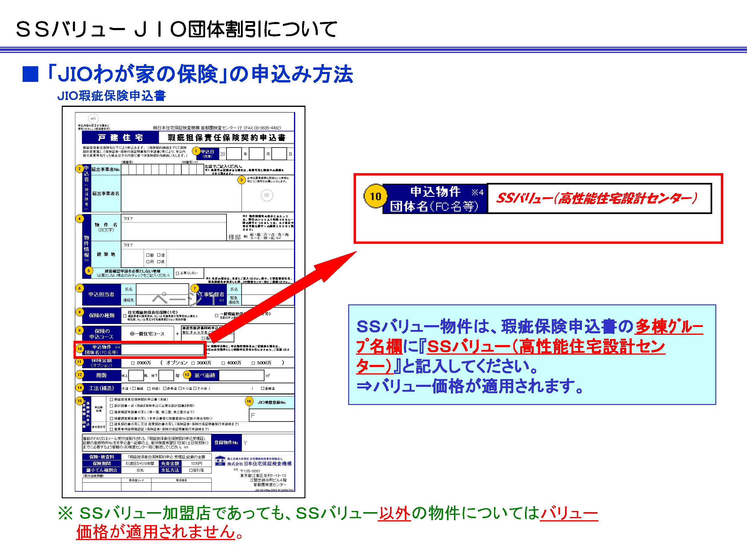Click the 引渡日から10年間 cell
The width and height of the screenshot is (747, 560).
(x=140, y=464)
